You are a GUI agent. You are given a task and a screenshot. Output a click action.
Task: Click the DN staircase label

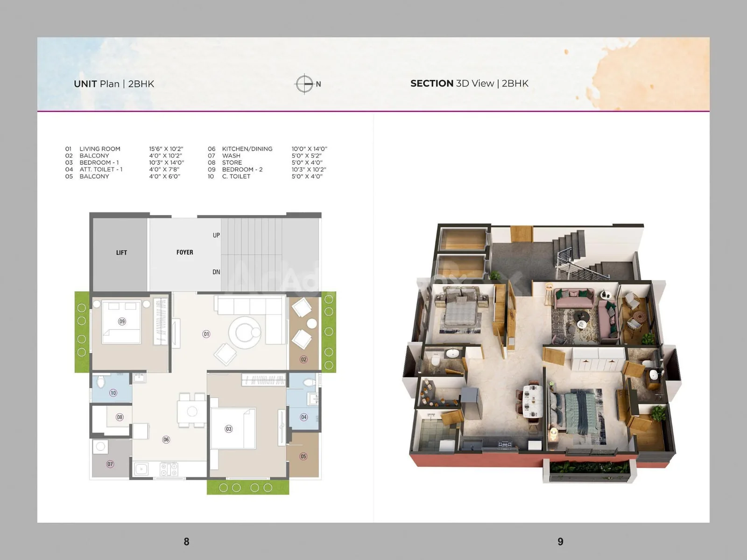pyautogui.click(x=216, y=272)
